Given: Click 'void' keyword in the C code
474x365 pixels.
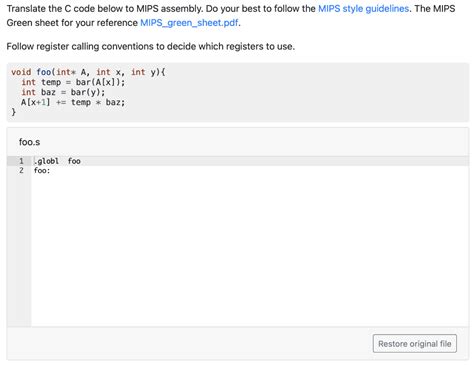Looking at the screenshot, I should (x=21, y=72).
